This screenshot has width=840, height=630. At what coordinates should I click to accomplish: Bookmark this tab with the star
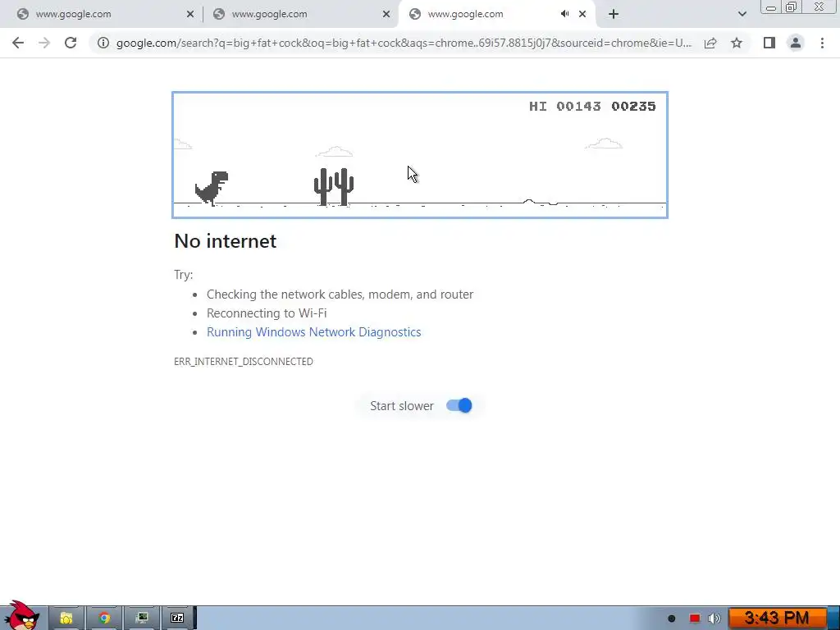[737, 43]
